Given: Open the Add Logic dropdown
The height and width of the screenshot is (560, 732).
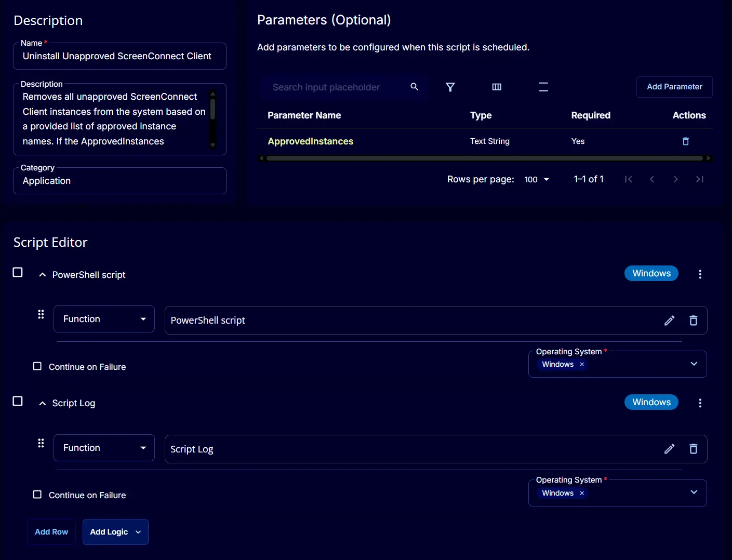Looking at the screenshot, I should pyautogui.click(x=115, y=532).
